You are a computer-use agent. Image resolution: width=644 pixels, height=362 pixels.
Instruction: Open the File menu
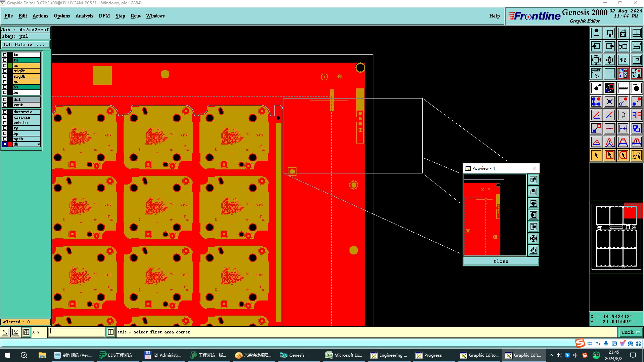[x=9, y=16]
